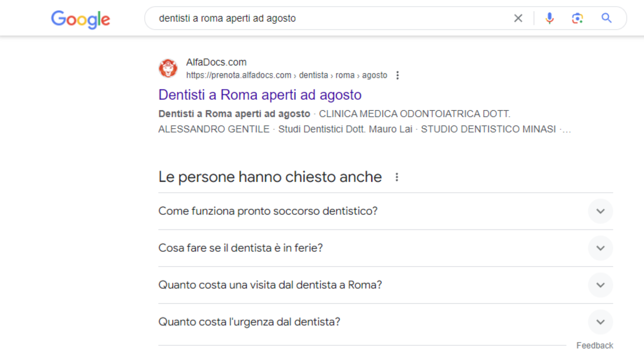Click the voice search microphone icon
This screenshot has height=362, width=644.
tap(549, 18)
